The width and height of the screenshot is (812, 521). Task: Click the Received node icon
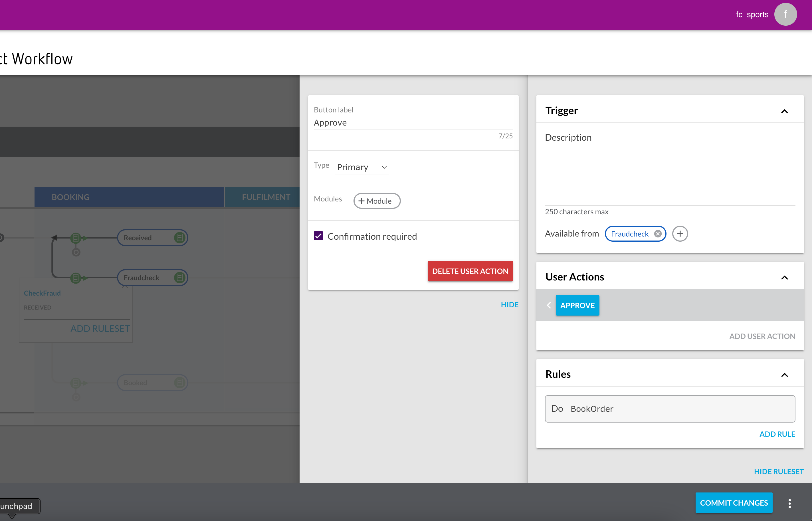[x=179, y=237]
